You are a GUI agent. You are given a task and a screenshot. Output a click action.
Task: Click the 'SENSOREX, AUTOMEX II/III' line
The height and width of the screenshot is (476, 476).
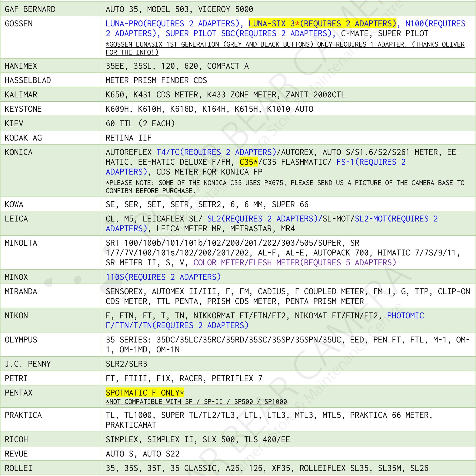[x=288, y=292]
